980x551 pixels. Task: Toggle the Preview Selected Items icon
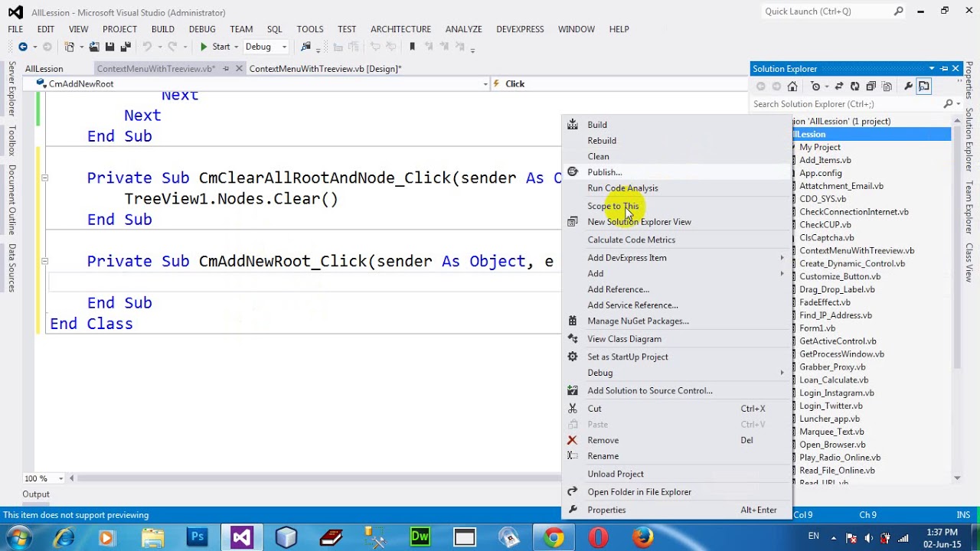coord(924,86)
